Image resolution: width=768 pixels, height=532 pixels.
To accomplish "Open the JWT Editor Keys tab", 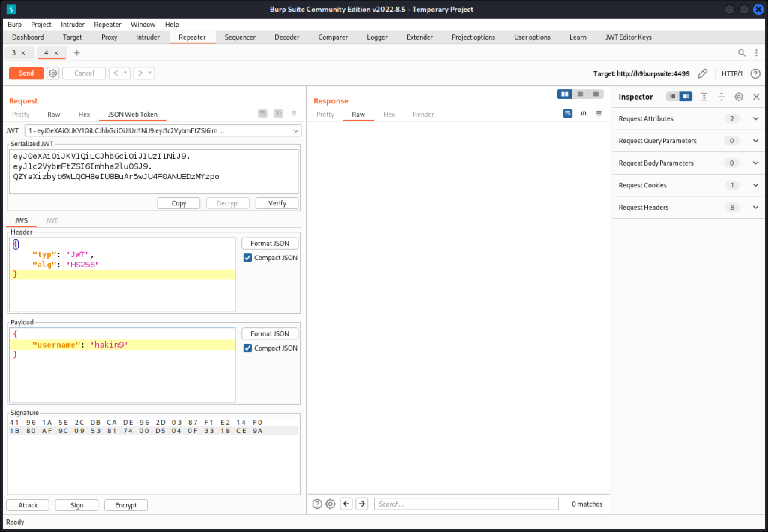I will click(628, 37).
